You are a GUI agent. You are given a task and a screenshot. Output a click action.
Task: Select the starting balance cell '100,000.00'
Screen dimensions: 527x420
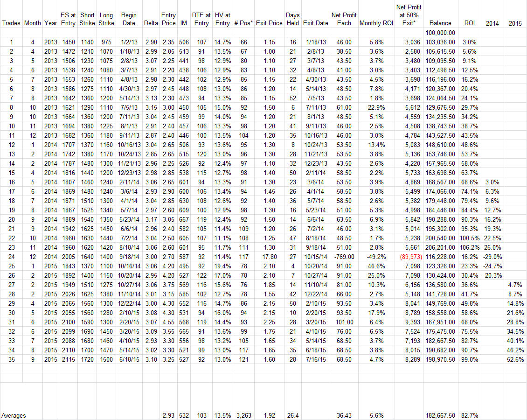coord(440,33)
